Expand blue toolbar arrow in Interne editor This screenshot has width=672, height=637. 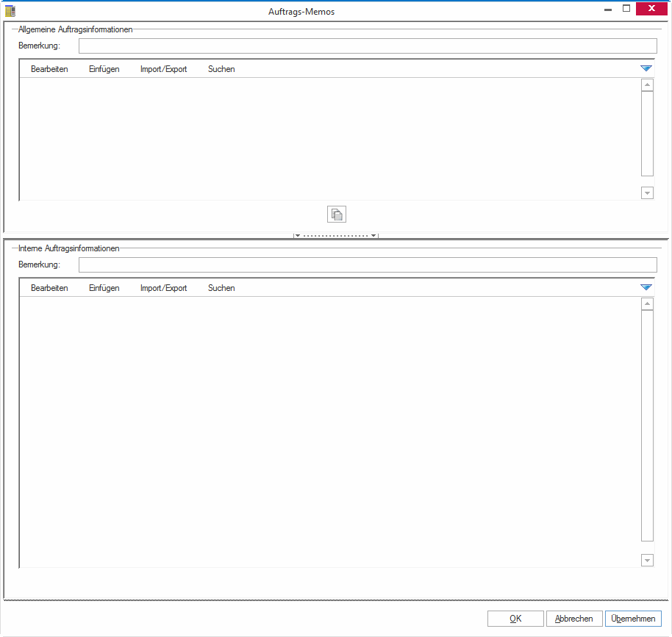(x=646, y=287)
